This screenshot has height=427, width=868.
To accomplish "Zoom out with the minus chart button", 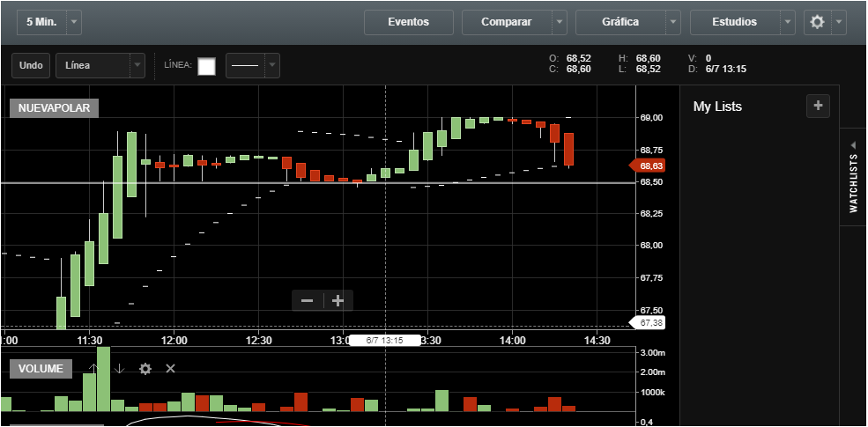I will (308, 301).
